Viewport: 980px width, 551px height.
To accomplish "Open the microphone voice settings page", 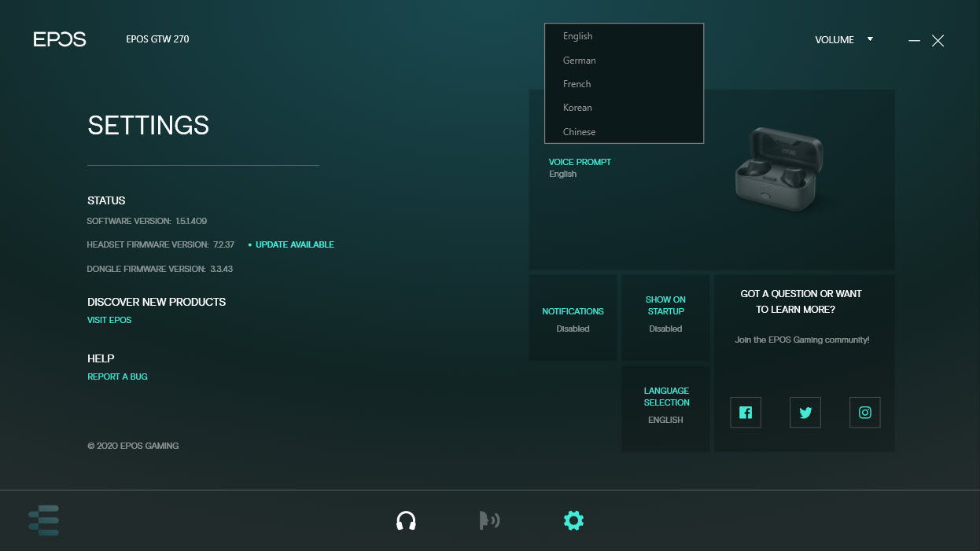I will point(489,520).
